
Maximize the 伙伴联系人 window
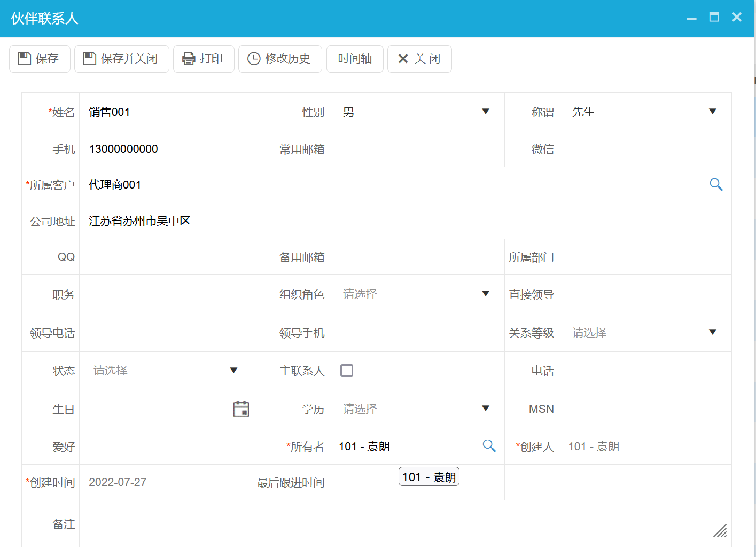(x=714, y=18)
